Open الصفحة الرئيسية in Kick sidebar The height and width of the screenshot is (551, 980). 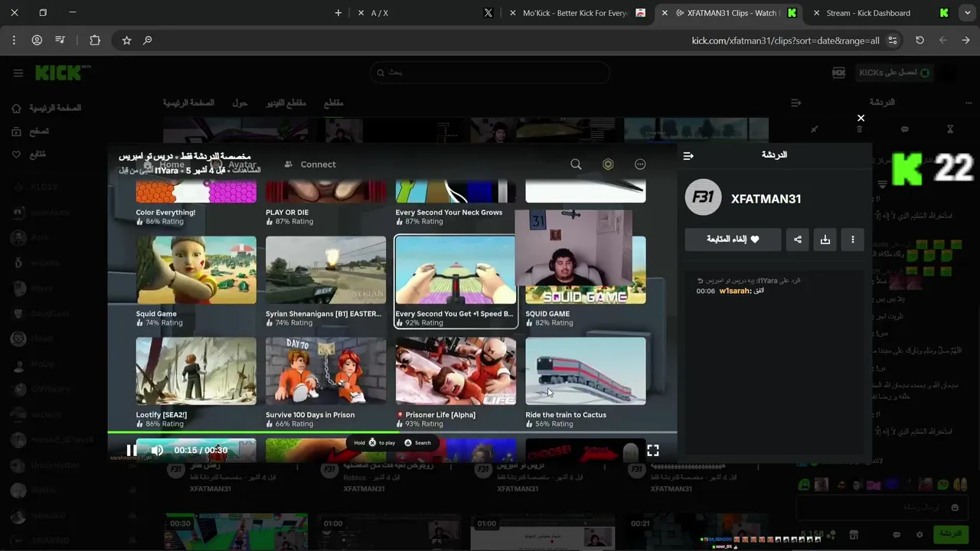[x=47, y=109]
